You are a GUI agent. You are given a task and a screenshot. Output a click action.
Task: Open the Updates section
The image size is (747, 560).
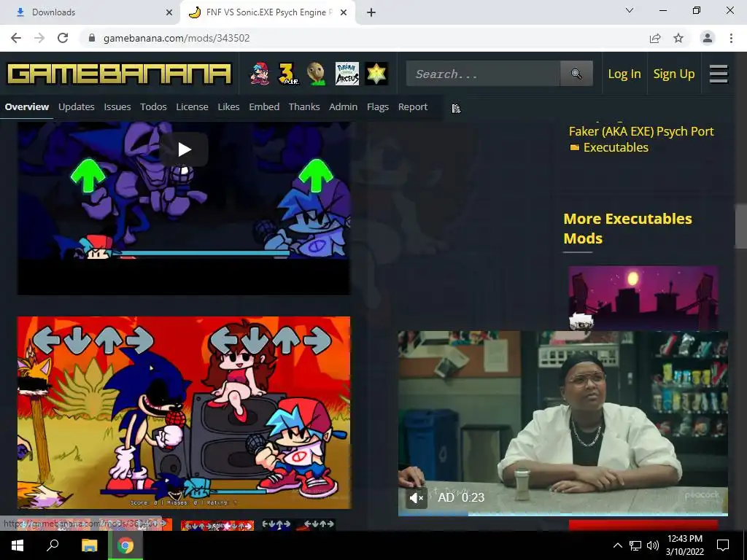(x=76, y=106)
